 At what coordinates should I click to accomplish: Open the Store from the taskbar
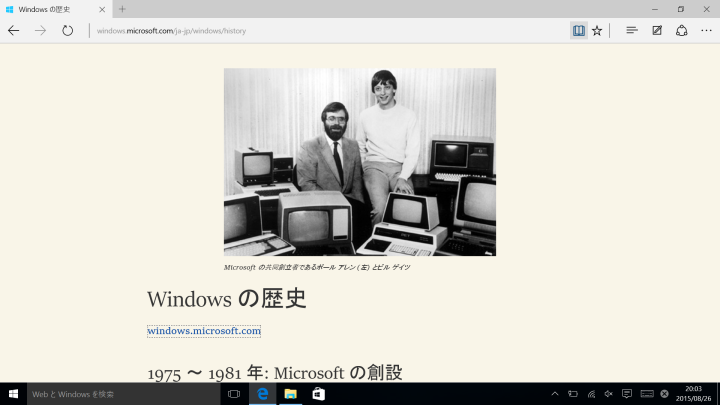[x=319, y=394]
